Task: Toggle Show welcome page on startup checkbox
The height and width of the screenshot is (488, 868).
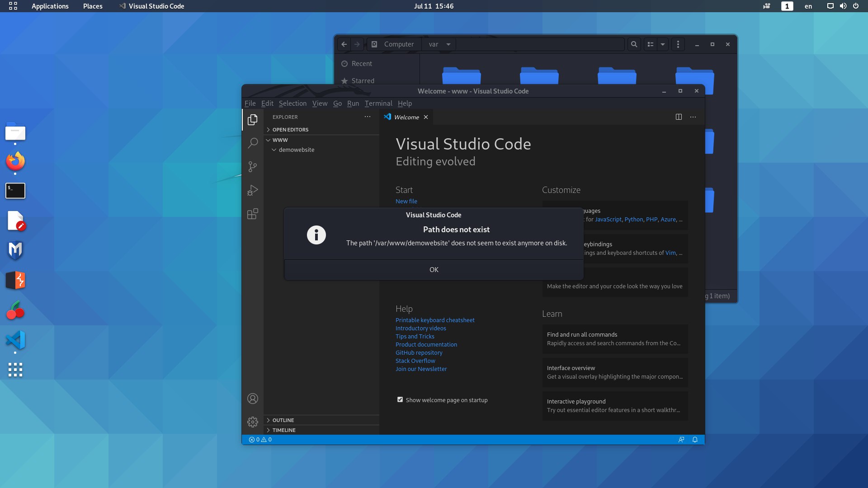Action: 400,399
